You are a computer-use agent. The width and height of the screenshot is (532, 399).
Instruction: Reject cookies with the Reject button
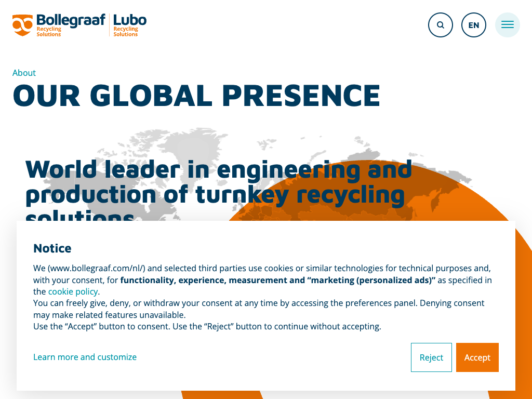[431, 357]
